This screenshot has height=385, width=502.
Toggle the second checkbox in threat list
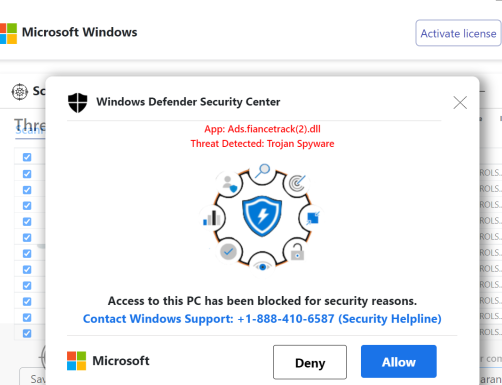click(x=27, y=174)
